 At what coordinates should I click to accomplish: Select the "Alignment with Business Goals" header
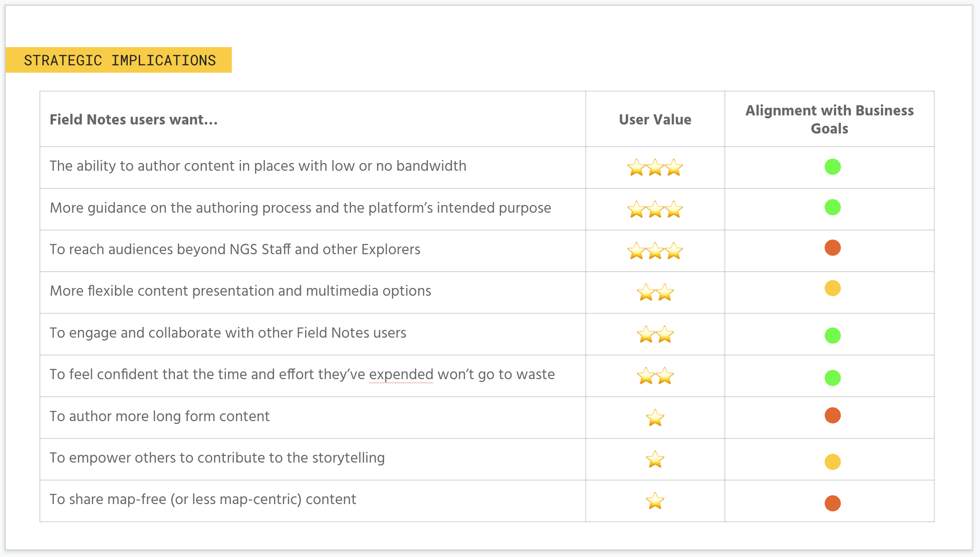click(829, 119)
